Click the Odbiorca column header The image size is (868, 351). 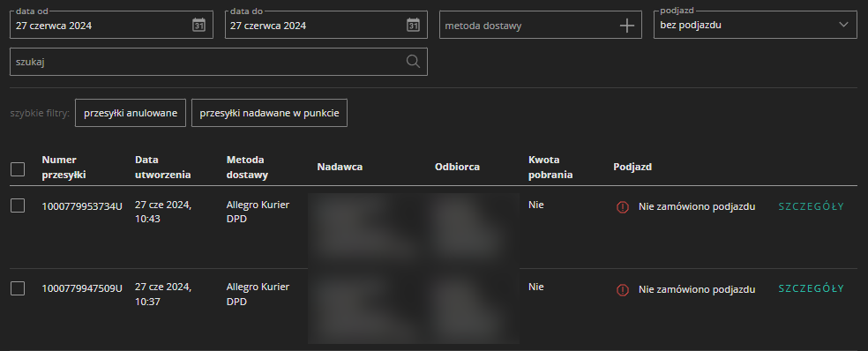(457, 167)
